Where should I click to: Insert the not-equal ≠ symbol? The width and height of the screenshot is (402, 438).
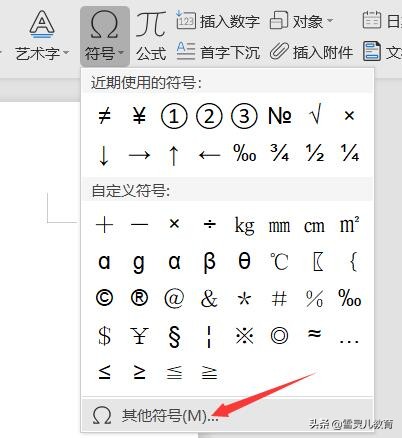(x=104, y=116)
